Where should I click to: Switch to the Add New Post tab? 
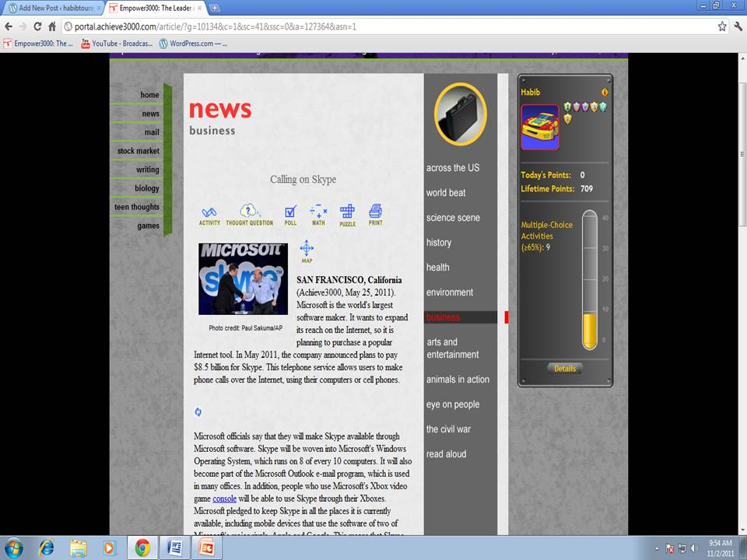coord(51,8)
